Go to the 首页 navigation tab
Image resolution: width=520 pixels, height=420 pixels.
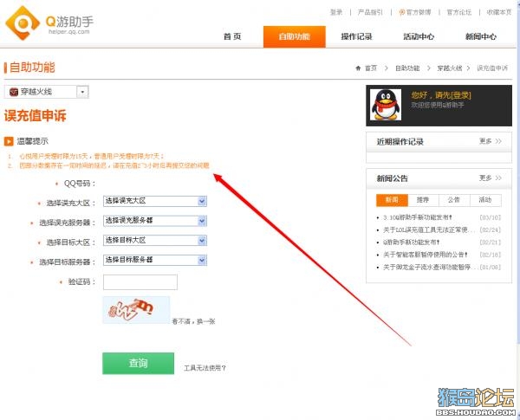point(232,36)
